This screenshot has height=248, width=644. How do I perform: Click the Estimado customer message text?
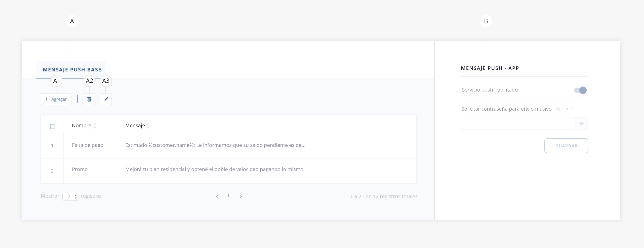pyautogui.click(x=215, y=145)
